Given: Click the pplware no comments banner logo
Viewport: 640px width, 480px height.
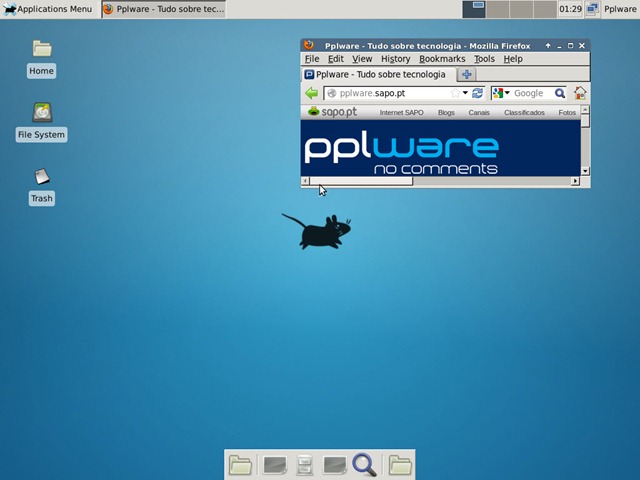Looking at the screenshot, I should tap(401, 155).
